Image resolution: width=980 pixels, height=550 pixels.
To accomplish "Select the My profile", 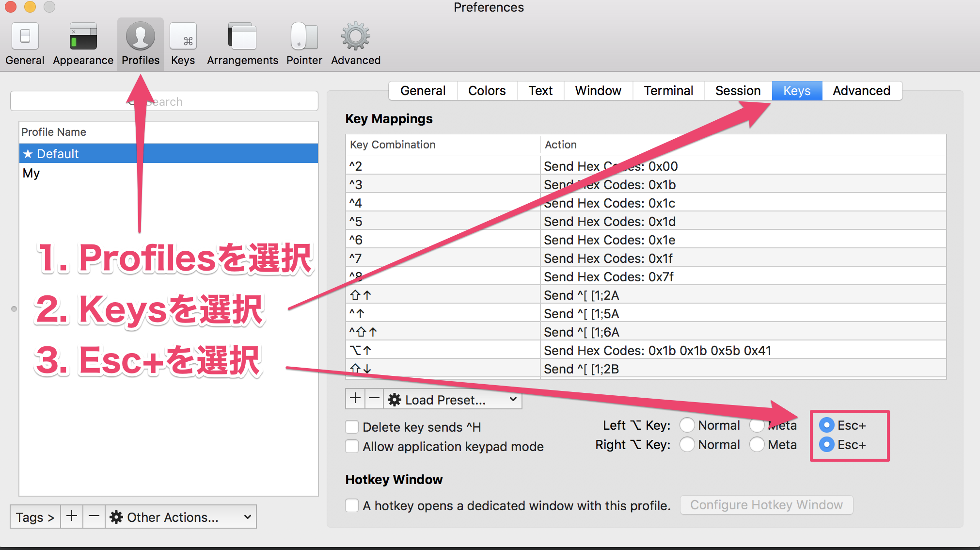I will point(31,173).
